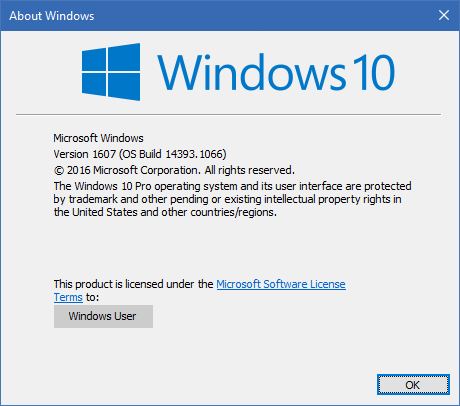The width and height of the screenshot is (460, 406).
Task: Click the "Microsoft Windows" text line
Action: tap(99, 138)
